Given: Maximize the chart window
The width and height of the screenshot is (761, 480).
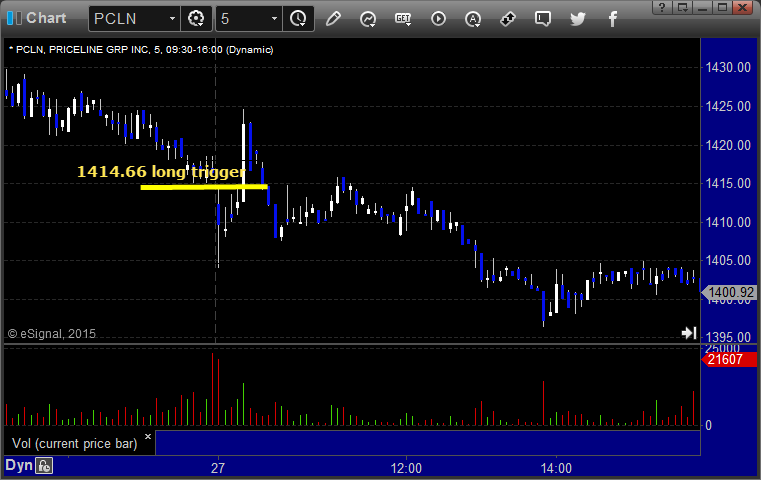Looking at the screenshot, I should [723, 7].
